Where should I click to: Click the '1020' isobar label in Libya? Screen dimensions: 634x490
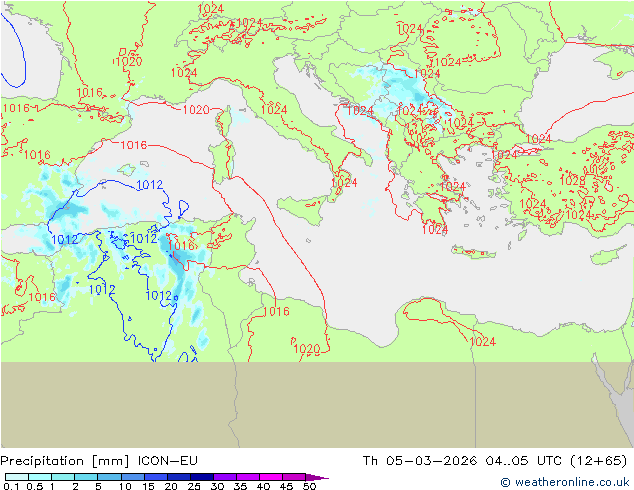pyautogui.click(x=306, y=349)
